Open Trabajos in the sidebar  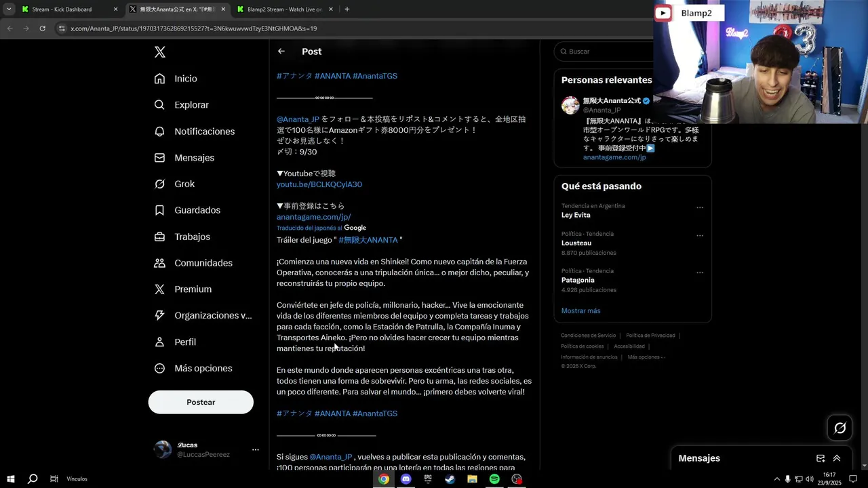(182, 237)
